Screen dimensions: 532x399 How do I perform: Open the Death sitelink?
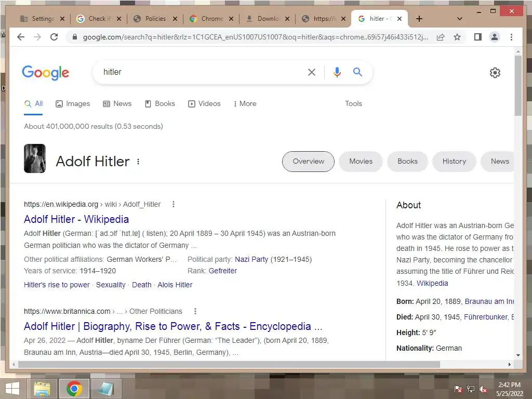tap(141, 285)
